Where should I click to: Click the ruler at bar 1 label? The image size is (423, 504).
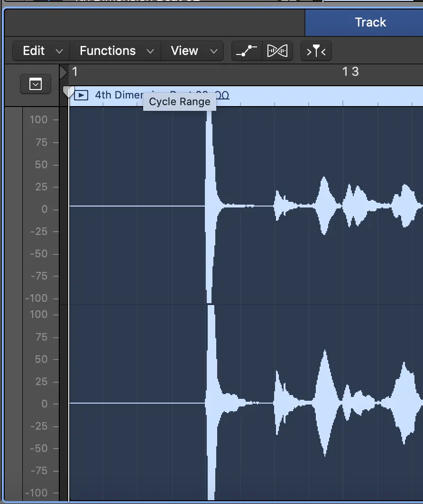pyautogui.click(x=75, y=72)
